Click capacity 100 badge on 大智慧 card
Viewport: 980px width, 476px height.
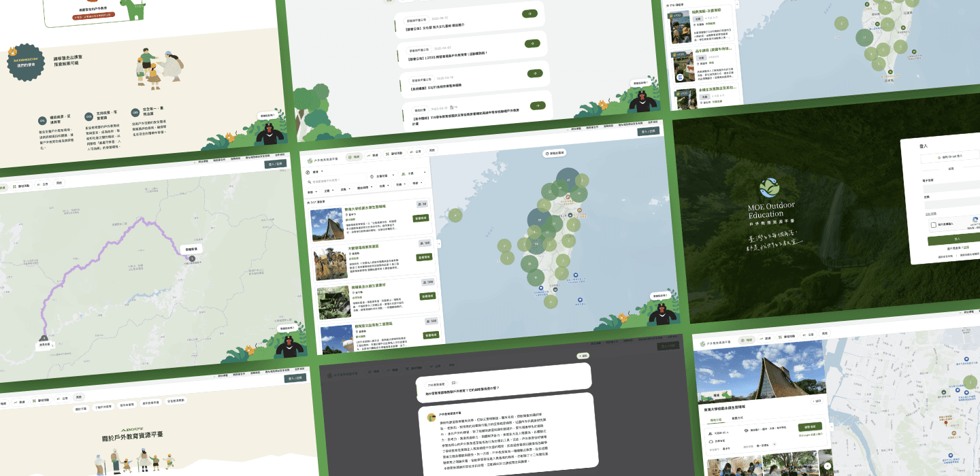(426, 243)
